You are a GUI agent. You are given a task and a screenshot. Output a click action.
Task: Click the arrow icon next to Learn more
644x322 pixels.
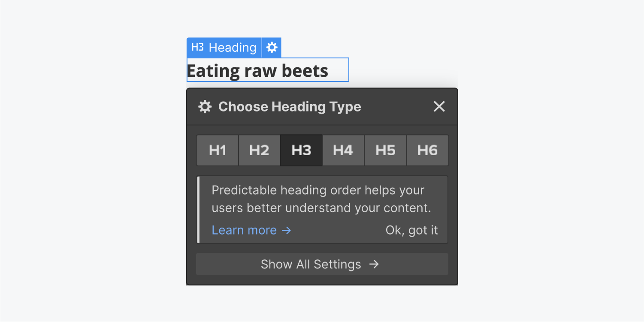click(287, 230)
